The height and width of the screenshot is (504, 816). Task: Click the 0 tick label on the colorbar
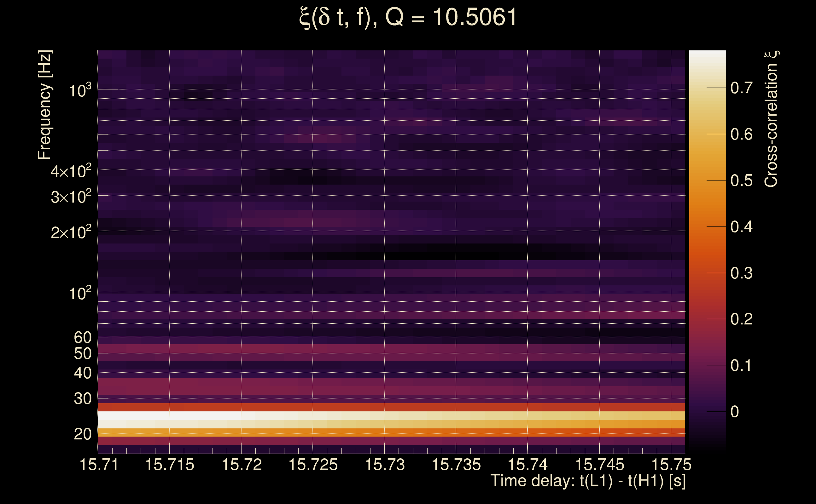[735, 412]
